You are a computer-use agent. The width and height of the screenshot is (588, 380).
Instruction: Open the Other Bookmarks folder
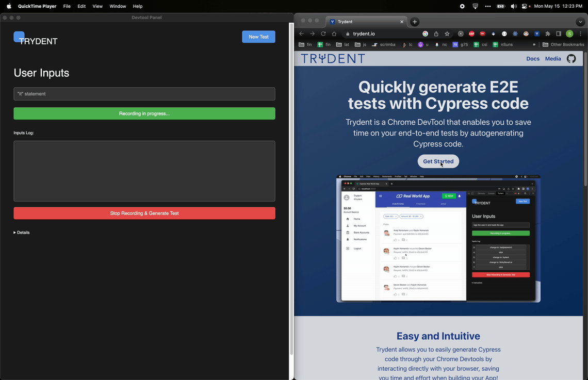pyautogui.click(x=563, y=44)
